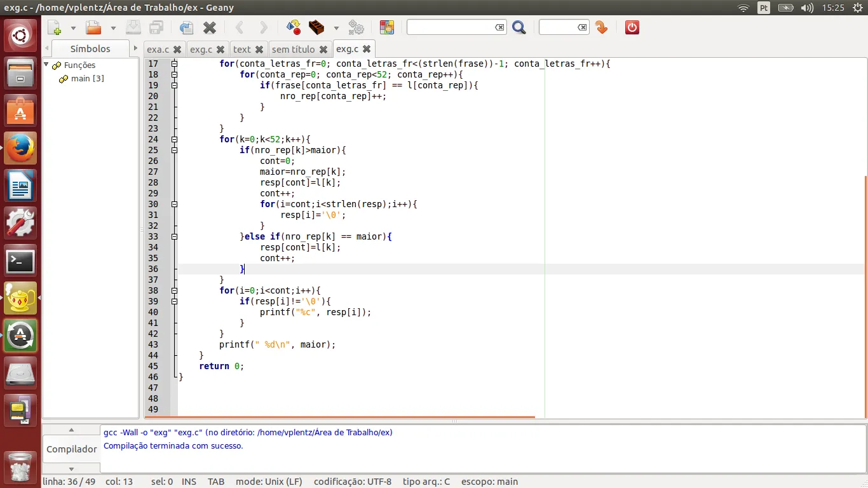Open the color chooser palette
Image resolution: width=868 pixels, height=488 pixels.
coord(386,27)
